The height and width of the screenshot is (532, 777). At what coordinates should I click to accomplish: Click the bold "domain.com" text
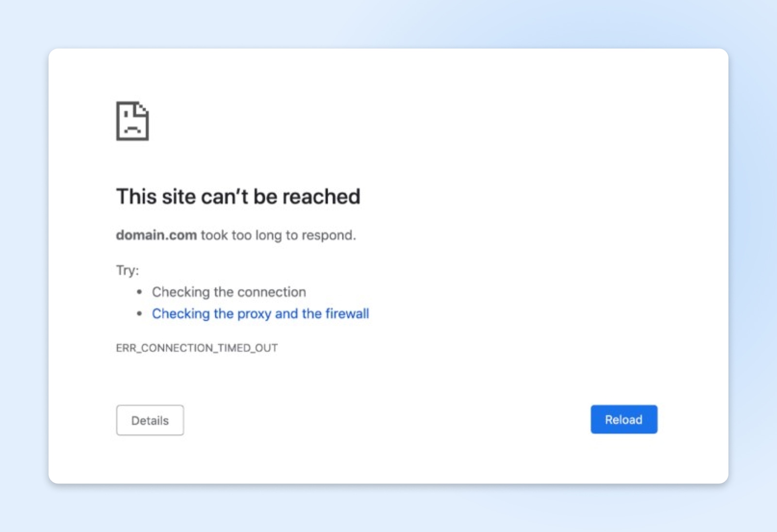(156, 235)
